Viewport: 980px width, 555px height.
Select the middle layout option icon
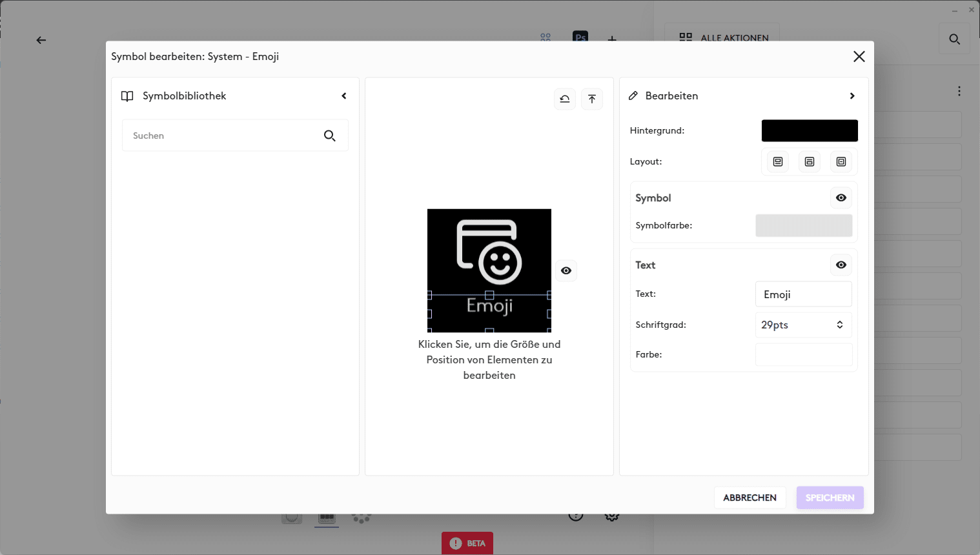810,162
